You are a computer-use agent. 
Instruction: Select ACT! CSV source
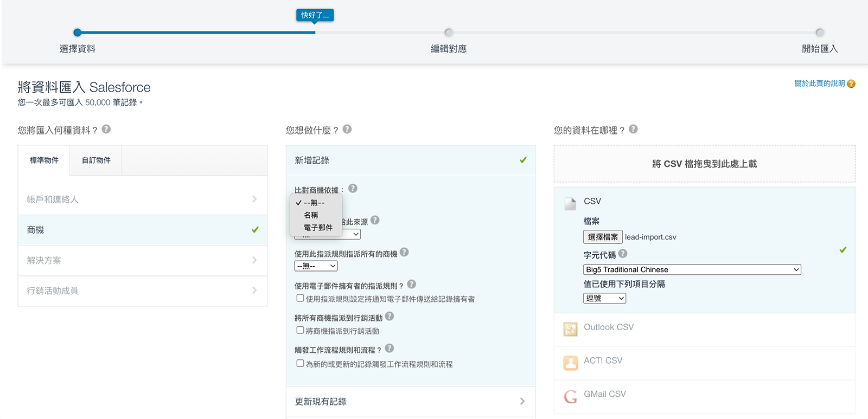click(705, 363)
